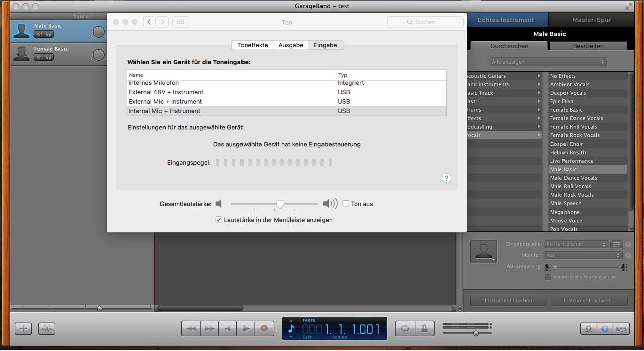
Task: Click the fast-forward transport button
Action: tap(209, 328)
